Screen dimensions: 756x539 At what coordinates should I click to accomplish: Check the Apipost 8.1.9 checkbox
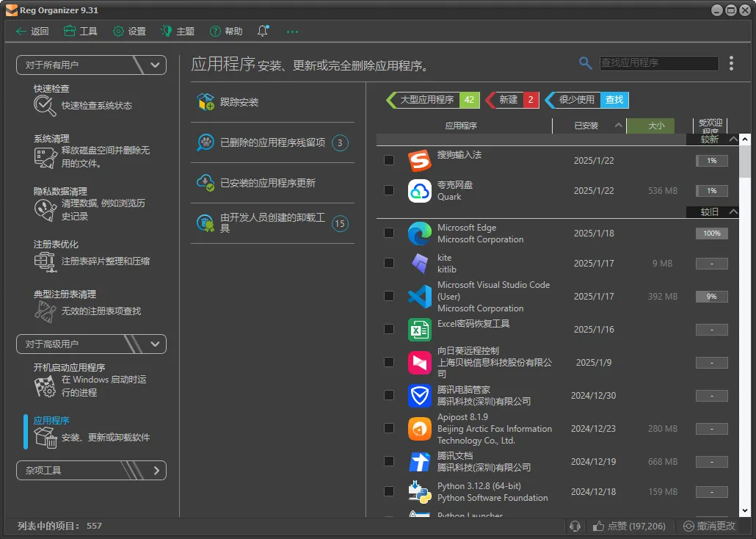click(388, 429)
